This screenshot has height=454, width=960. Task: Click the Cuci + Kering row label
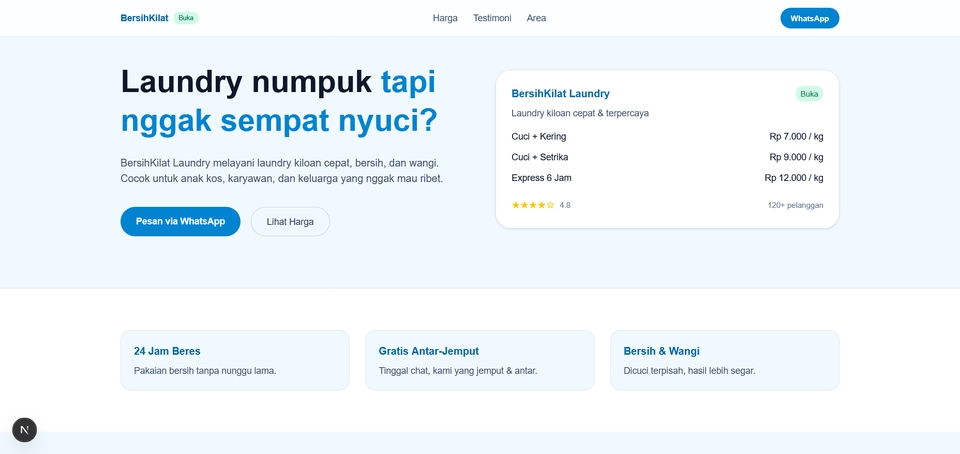[539, 136]
